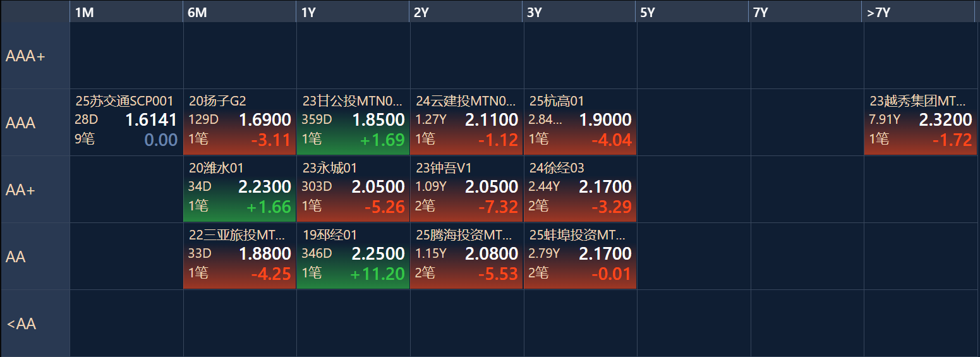Open the 25苏交通SCP001 bond cell
The image size is (980, 357).
pyautogui.click(x=126, y=122)
